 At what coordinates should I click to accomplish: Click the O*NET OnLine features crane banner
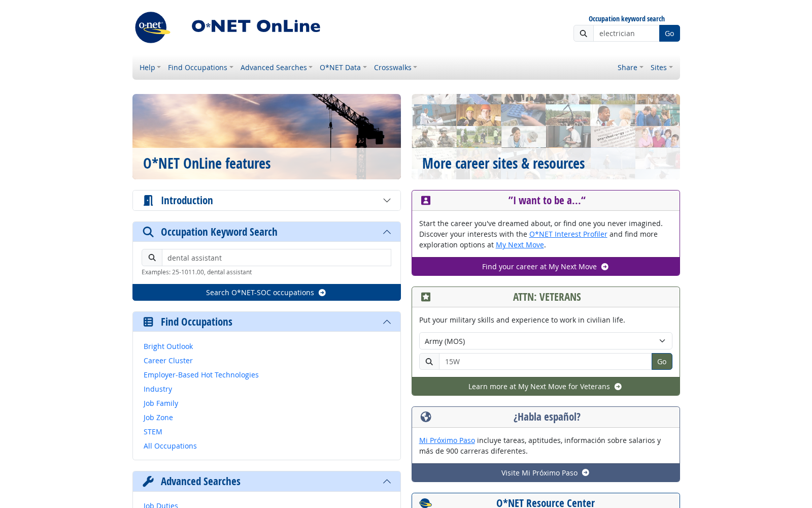click(266, 137)
